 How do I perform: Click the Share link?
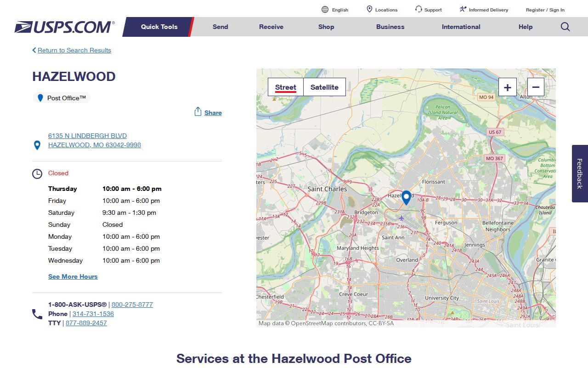coord(213,113)
